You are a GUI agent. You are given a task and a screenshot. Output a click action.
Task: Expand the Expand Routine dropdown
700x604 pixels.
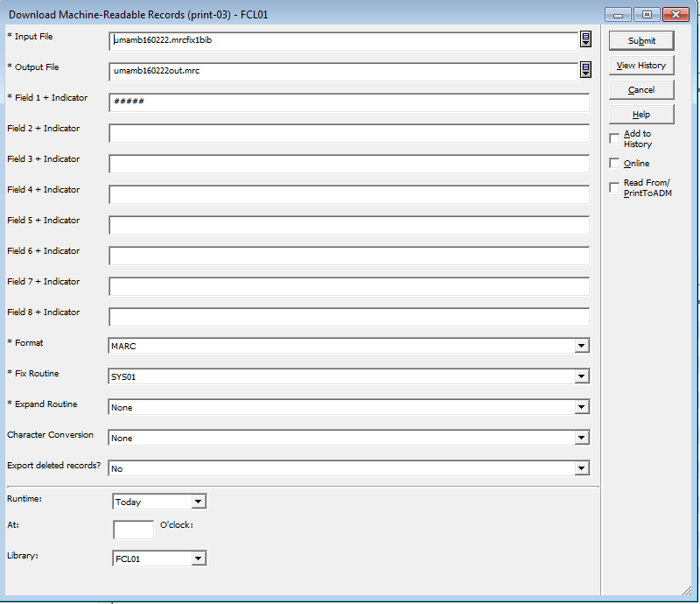(581, 408)
